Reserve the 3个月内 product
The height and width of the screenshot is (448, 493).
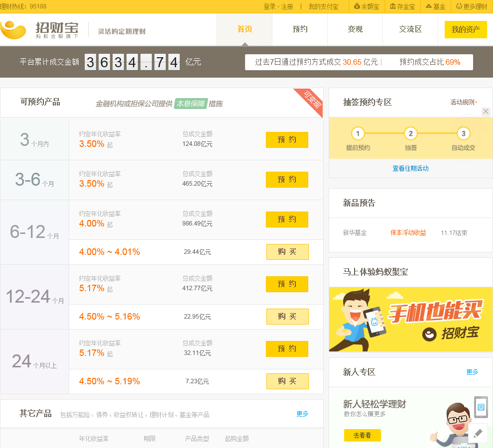(287, 139)
